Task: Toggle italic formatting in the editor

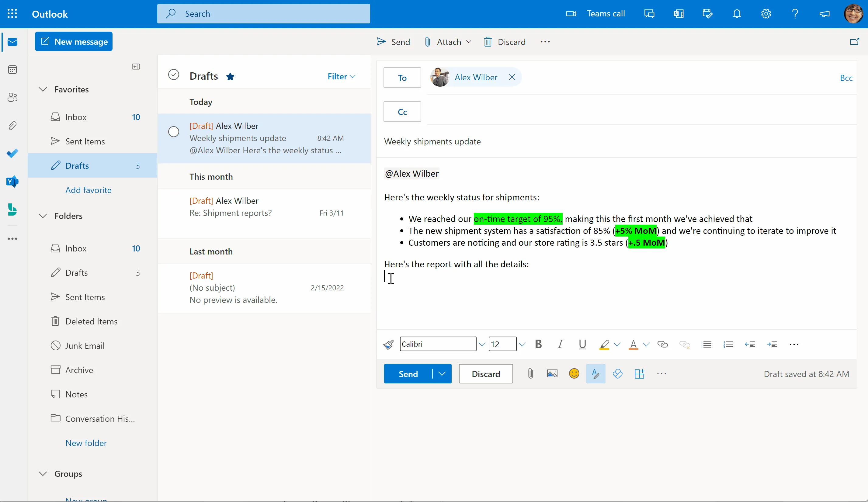Action: (560, 344)
